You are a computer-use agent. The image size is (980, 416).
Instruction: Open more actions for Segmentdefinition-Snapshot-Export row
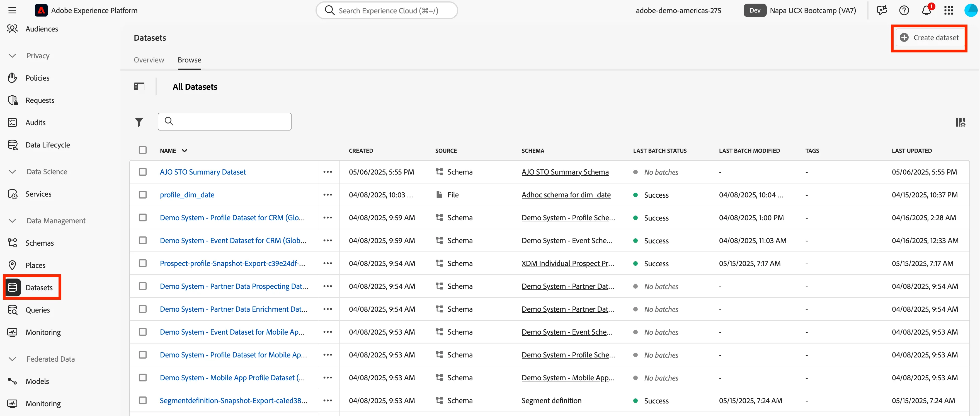tap(328, 400)
